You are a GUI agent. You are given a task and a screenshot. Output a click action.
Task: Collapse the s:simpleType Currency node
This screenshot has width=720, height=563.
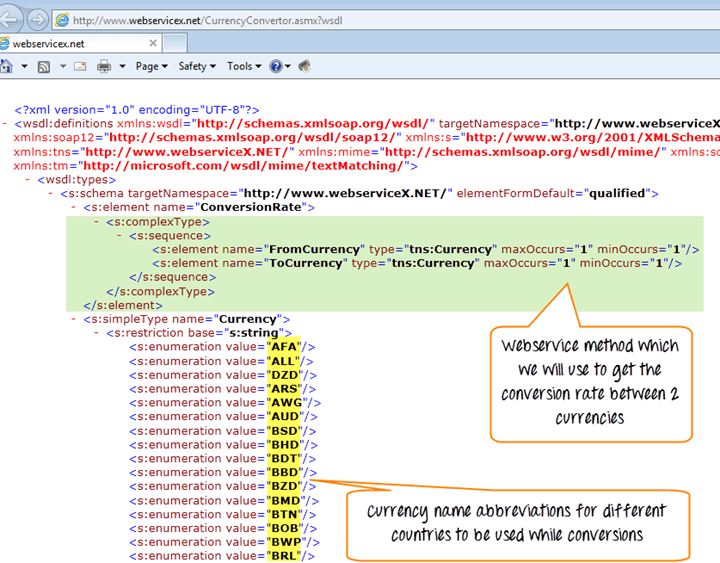[x=73, y=319]
